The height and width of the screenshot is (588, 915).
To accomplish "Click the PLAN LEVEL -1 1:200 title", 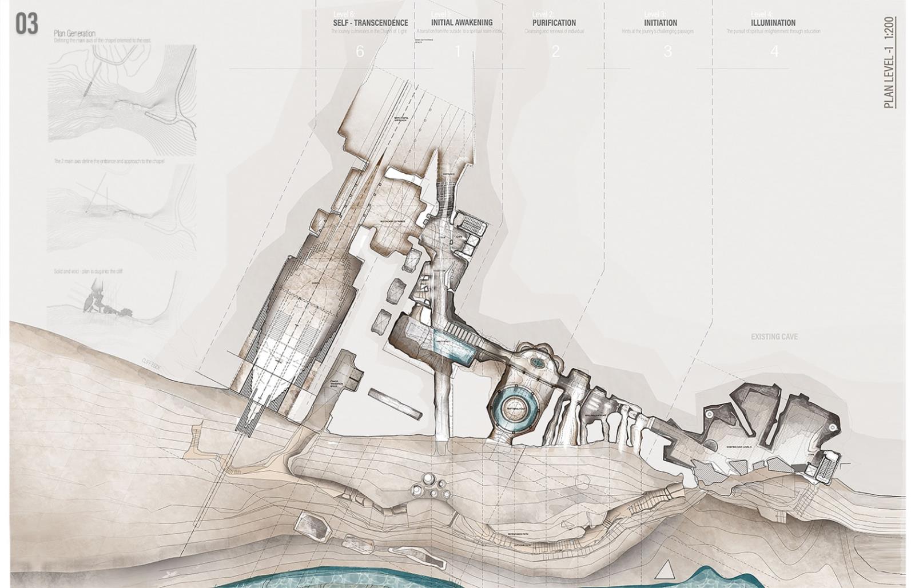I will click(889, 63).
